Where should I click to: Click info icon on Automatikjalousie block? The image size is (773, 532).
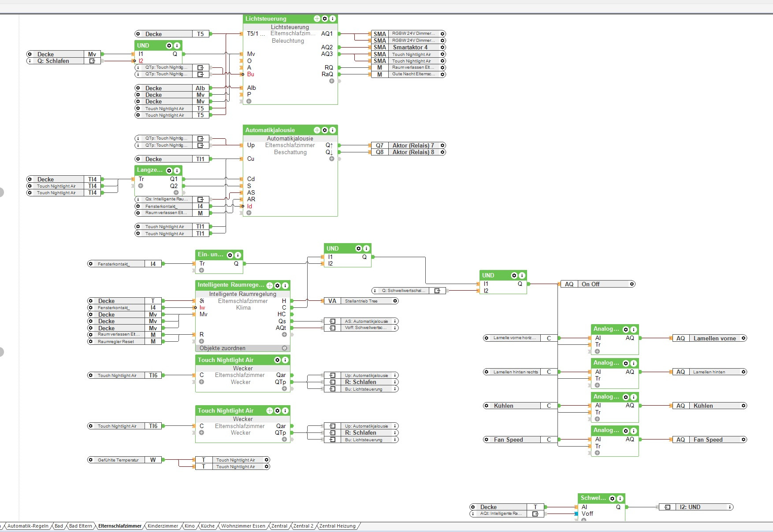pyautogui.click(x=333, y=130)
